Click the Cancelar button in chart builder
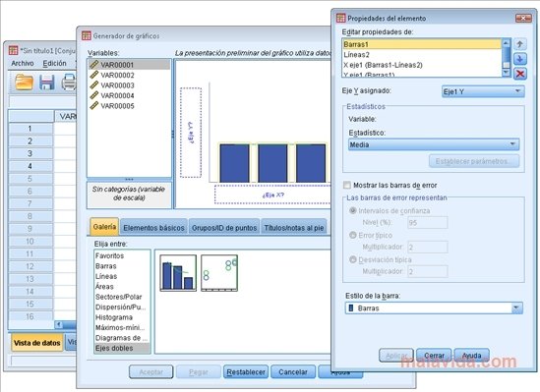The image size is (540, 392). pos(293,372)
